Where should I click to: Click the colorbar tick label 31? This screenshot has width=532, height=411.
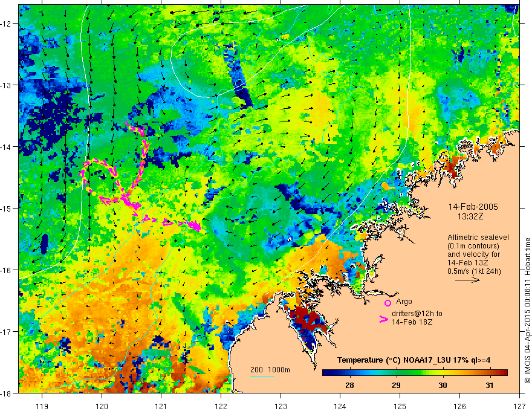(489, 385)
